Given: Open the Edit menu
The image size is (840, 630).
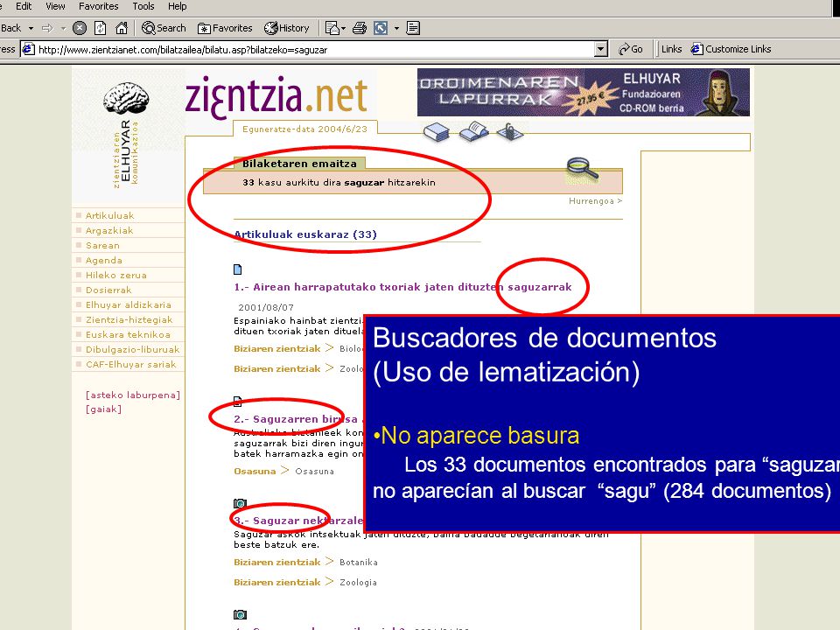Looking at the screenshot, I should [24, 6].
